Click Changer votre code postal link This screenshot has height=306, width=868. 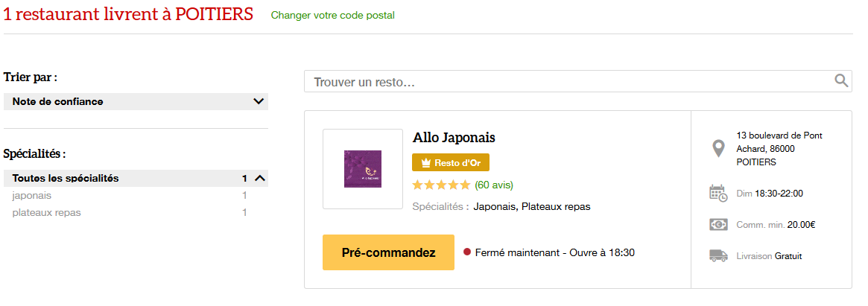(333, 16)
